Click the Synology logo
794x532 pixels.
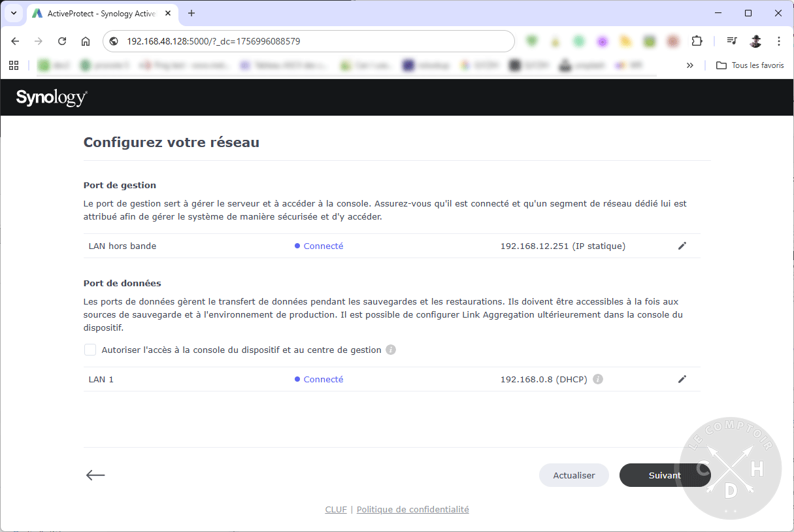(51, 97)
